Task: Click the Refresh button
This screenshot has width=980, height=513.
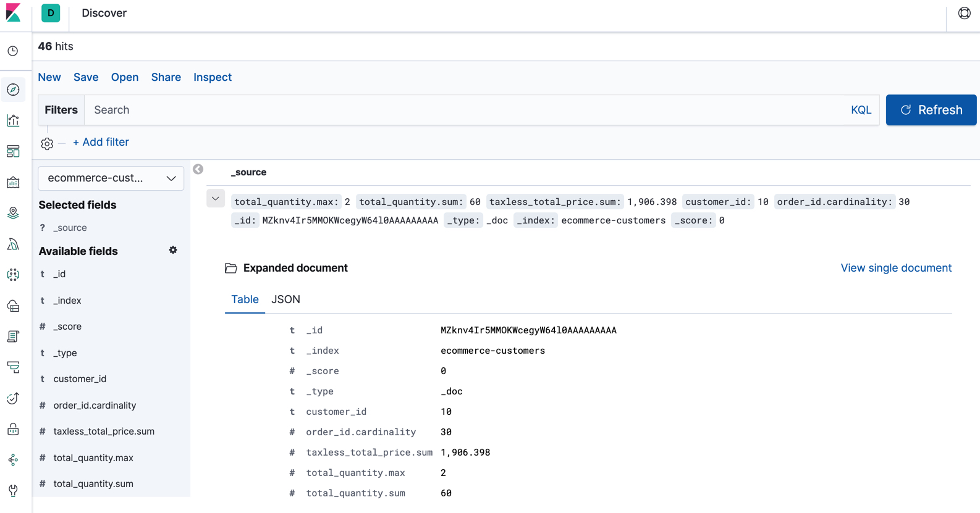Action: (931, 110)
